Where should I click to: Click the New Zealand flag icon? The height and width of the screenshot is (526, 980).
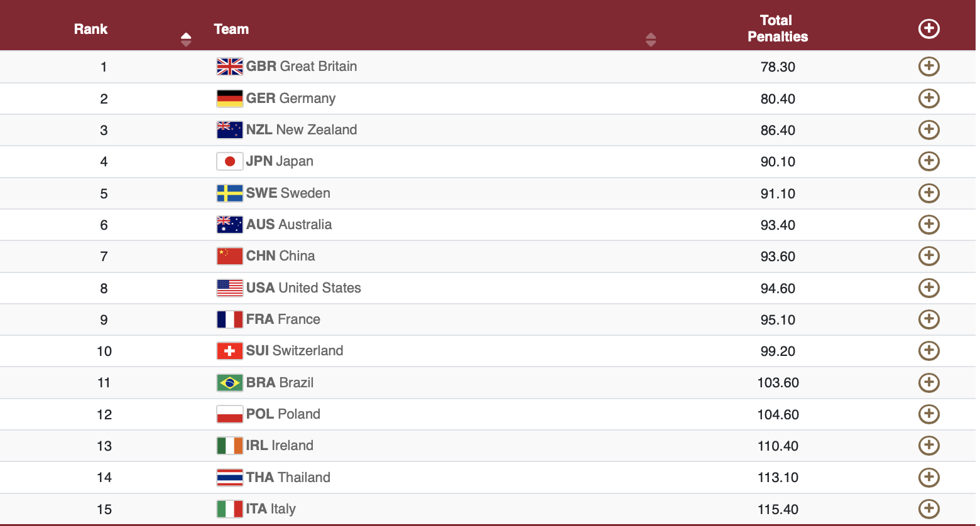(229, 130)
